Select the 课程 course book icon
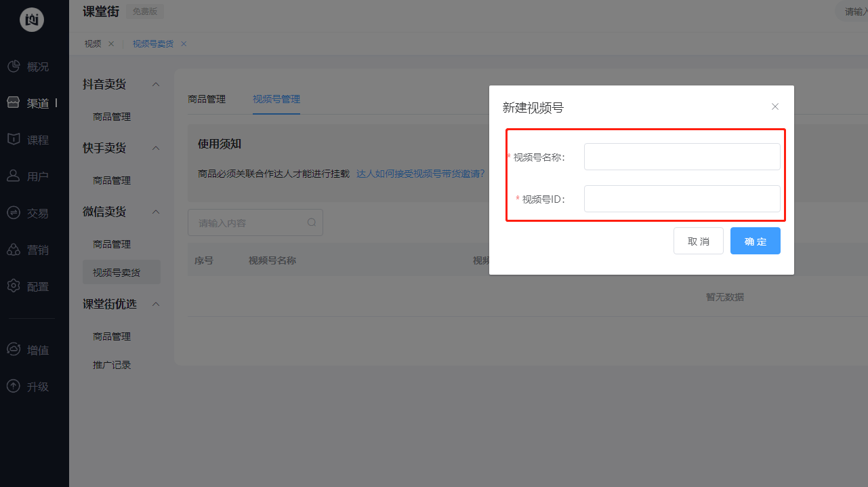 point(14,140)
